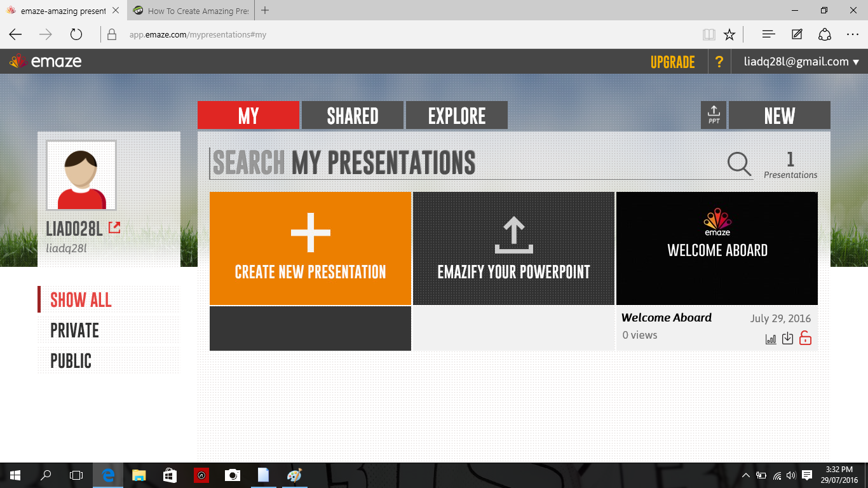This screenshot has width=868, height=488.
Task: Click the volume icon in tray
Action: 791,475
